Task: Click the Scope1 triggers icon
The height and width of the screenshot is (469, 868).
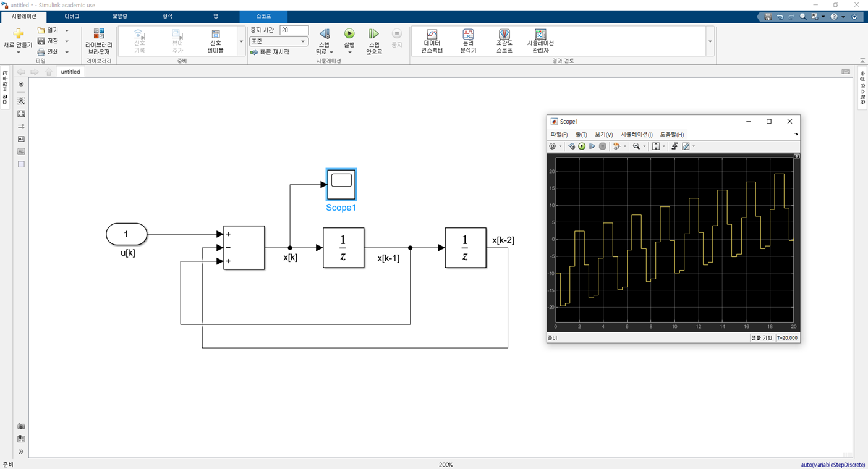Action: 674,146
